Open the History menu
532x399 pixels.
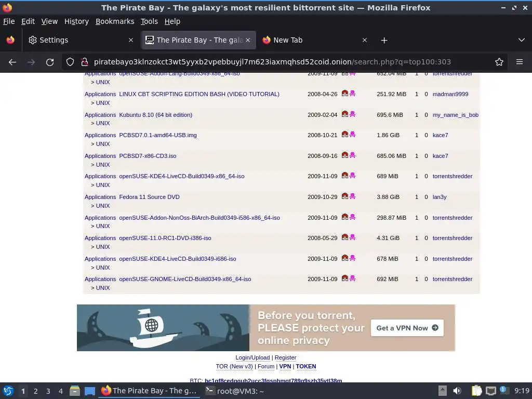pos(77,21)
